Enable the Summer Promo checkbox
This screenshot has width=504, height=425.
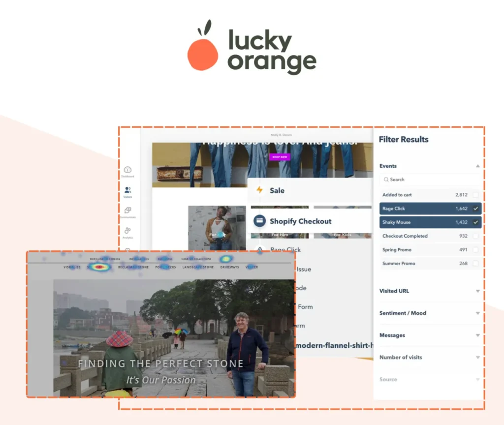pyautogui.click(x=475, y=264)
